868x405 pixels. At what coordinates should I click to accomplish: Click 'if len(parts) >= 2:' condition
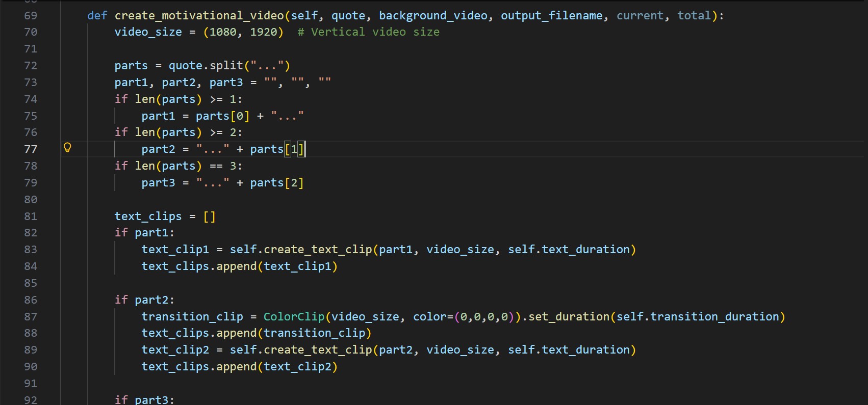[178, 132]
